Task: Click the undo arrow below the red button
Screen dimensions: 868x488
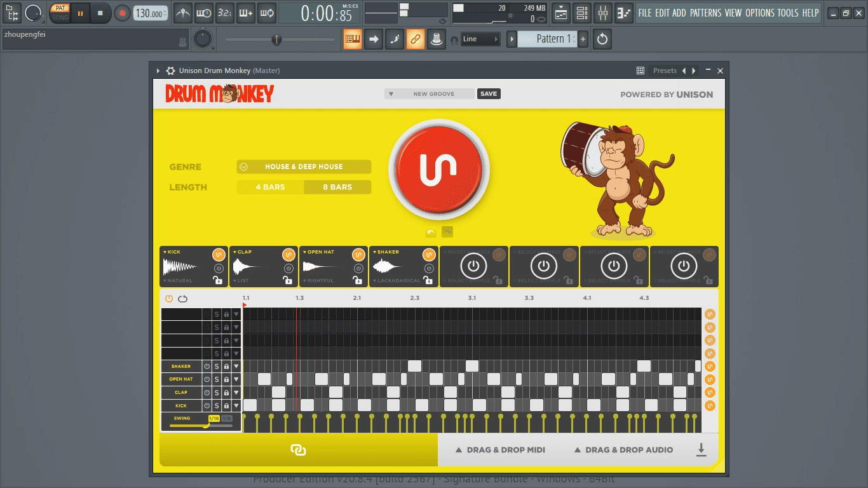Action: [x=430, y=232]
